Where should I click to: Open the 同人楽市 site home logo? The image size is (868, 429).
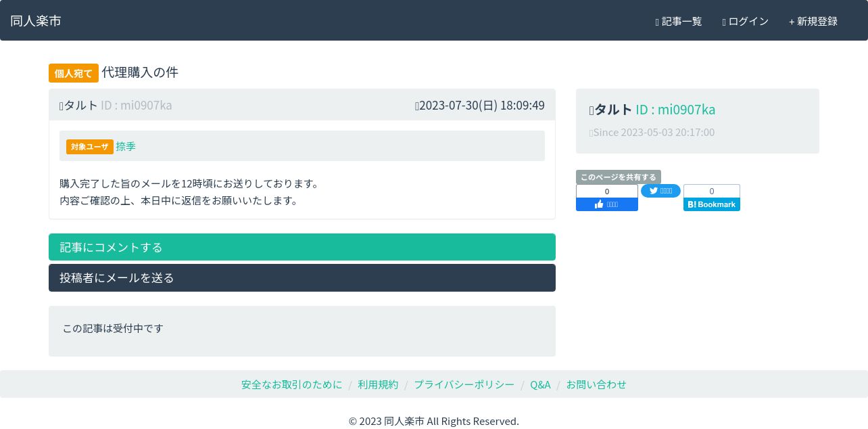36,21
